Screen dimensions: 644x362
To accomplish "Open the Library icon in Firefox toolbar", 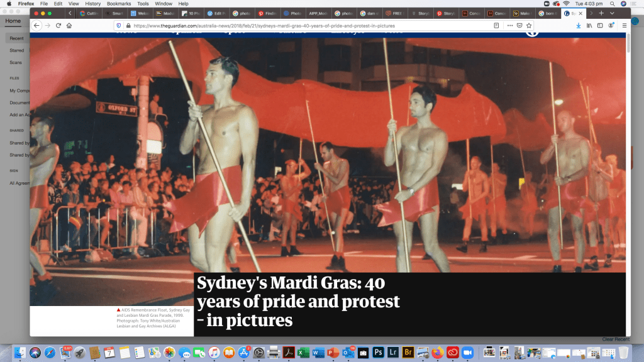I will click(589, 25).
